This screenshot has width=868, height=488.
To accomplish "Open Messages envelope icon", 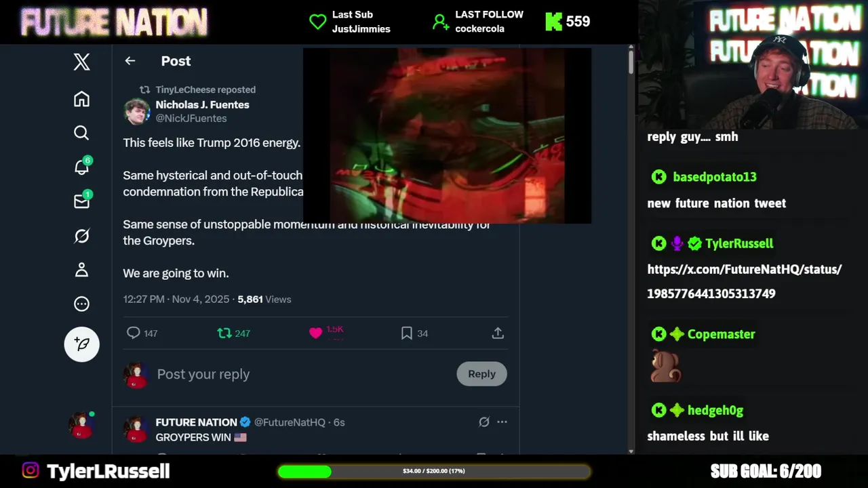I will tap(82, 201).
